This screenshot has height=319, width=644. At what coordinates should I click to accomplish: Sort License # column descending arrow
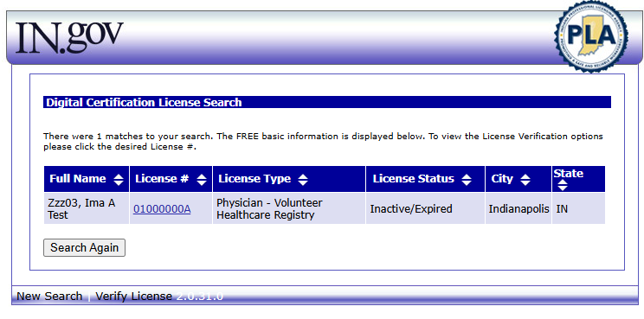tap(202, 183)
